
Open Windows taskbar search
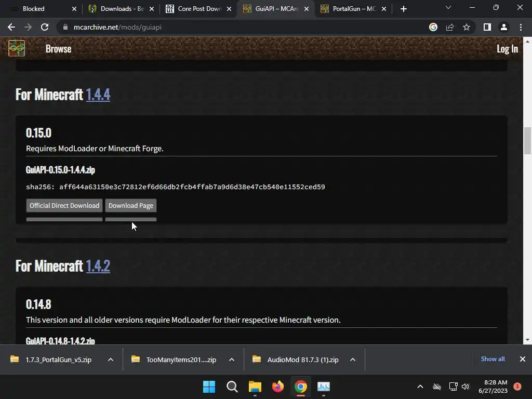[232, 387]
